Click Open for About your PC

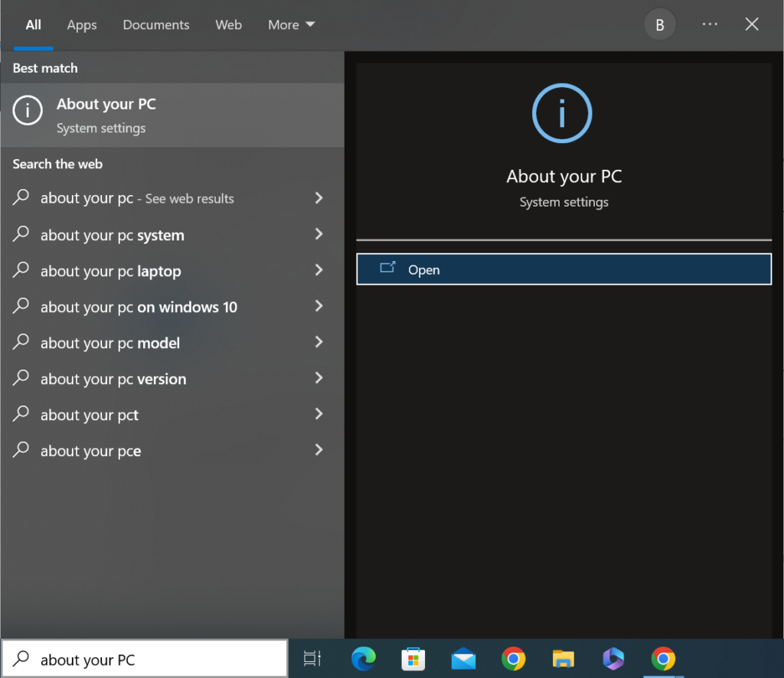(563, 269)
